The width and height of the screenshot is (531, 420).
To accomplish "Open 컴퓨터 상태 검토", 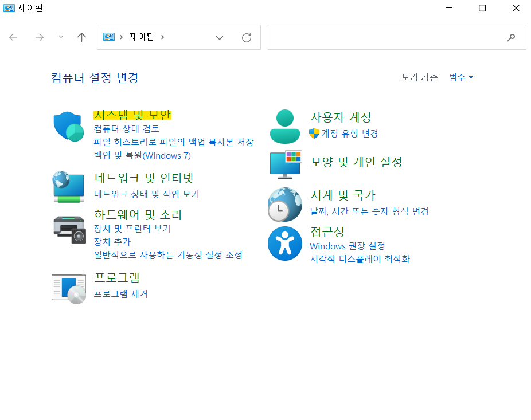I will [x=126, y=128].
